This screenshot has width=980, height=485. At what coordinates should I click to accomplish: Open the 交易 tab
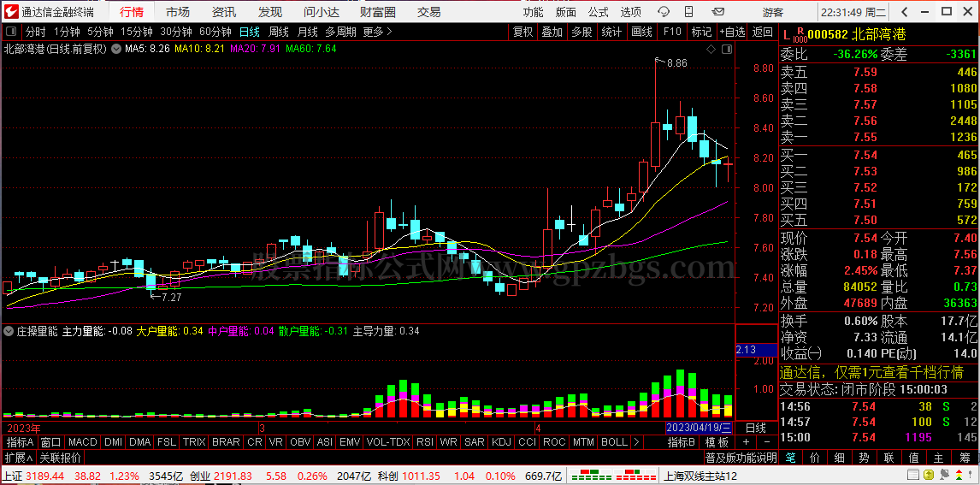428,12
